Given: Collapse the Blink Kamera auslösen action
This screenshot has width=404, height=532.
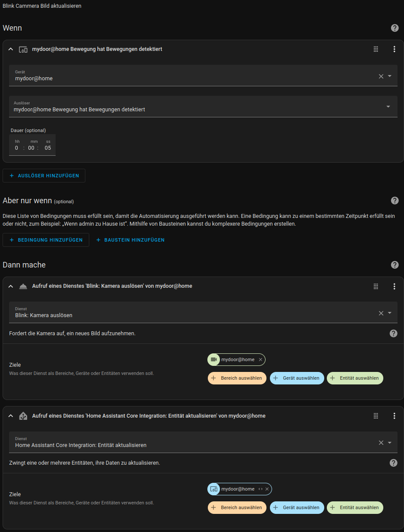Looking at the screenshot, I should [x=11, y=286].
